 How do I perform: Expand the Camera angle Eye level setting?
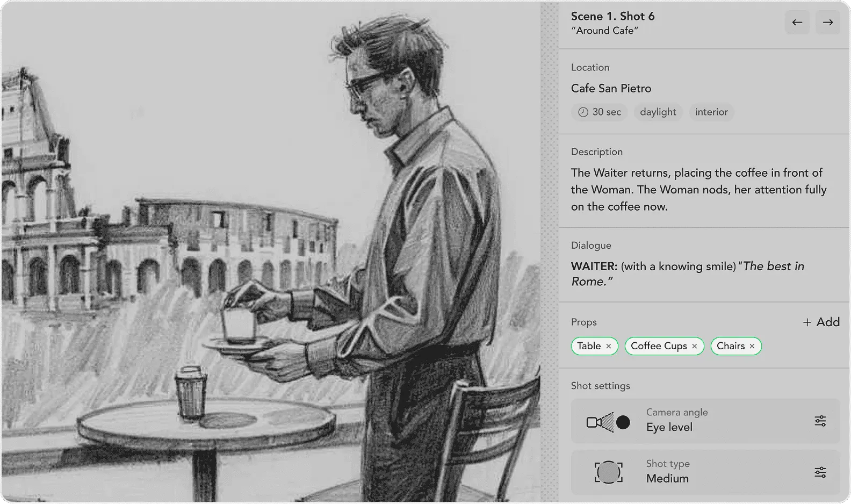tap(698, 421)
